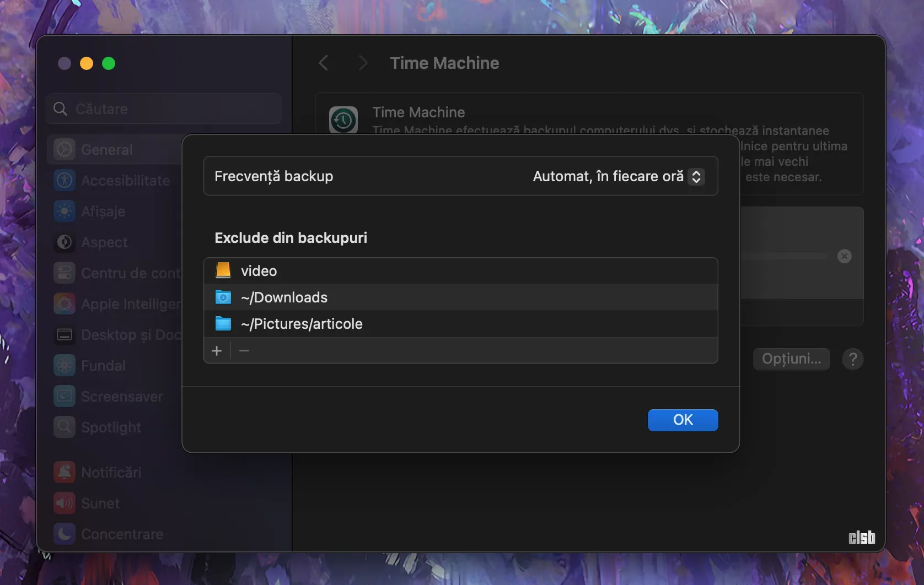
Task: Open Fundal wallpaper settings
Action: point(115,365)
